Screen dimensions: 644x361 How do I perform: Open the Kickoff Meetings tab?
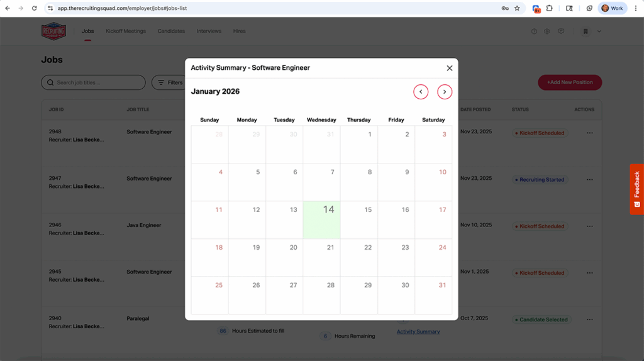[126, 31]
